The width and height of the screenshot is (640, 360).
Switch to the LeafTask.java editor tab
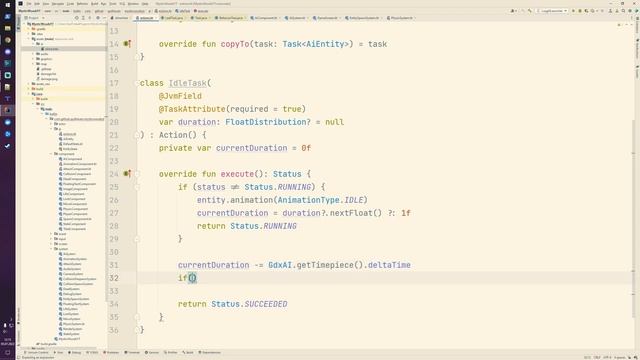[173, 18]
